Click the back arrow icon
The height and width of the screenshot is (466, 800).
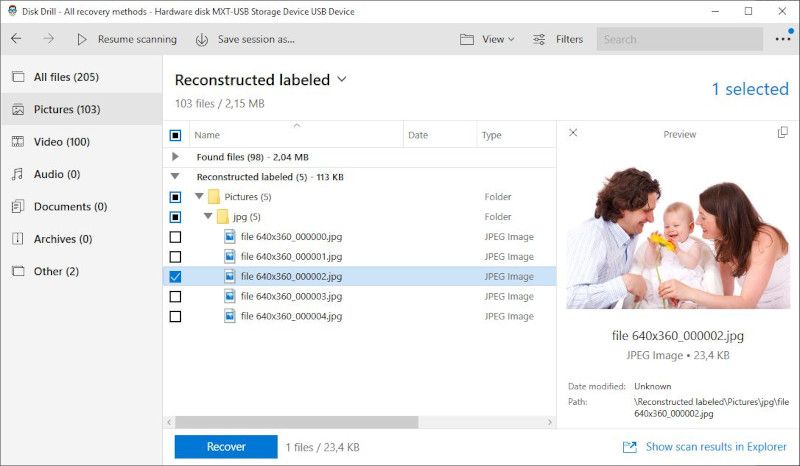click(x=16, y=39)
